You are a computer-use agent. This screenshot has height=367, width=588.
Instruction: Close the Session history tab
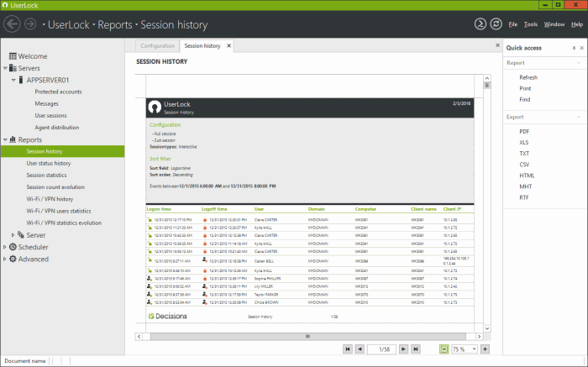[x=228, y=45]
